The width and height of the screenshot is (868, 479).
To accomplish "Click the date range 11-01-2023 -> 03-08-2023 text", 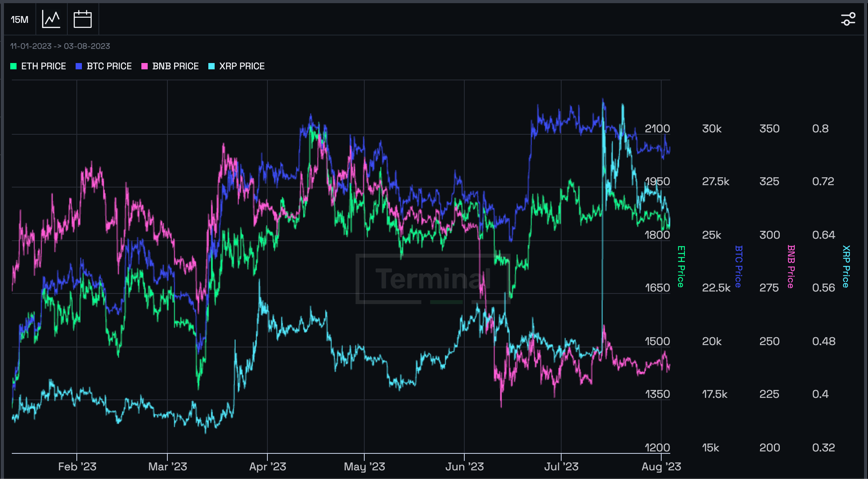I will point(60,46).
